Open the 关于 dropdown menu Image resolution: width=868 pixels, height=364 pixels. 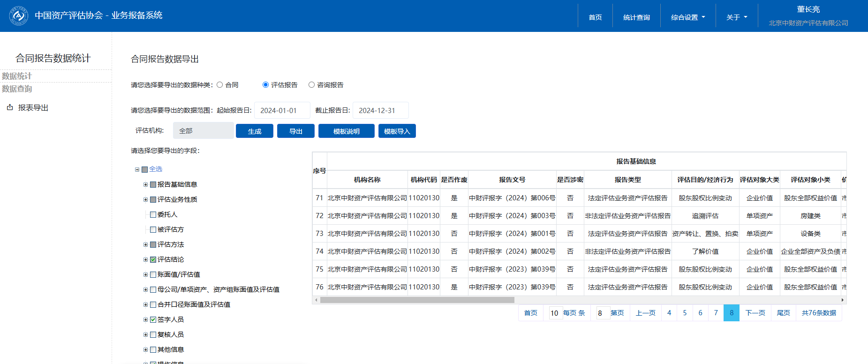[x=736, y=17]
